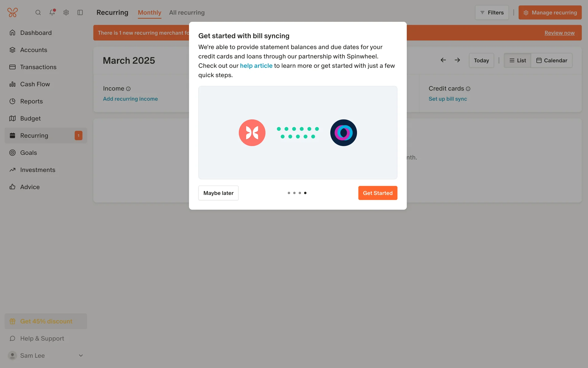Switch to List view
The width and height of the screenshot is (588, 368).
[x=518, y=60]
